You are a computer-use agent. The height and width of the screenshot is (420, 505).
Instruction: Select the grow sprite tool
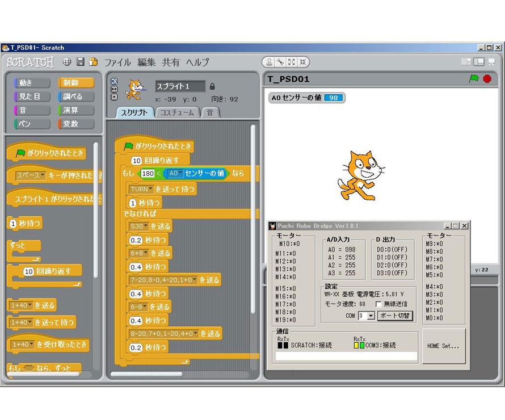[292, 62]
